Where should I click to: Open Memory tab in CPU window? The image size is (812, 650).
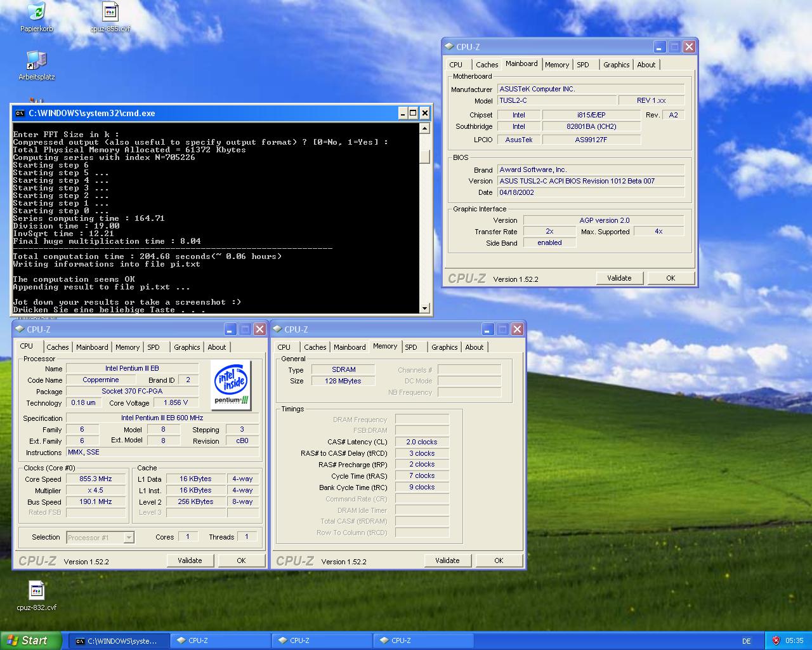pos(128,347)
